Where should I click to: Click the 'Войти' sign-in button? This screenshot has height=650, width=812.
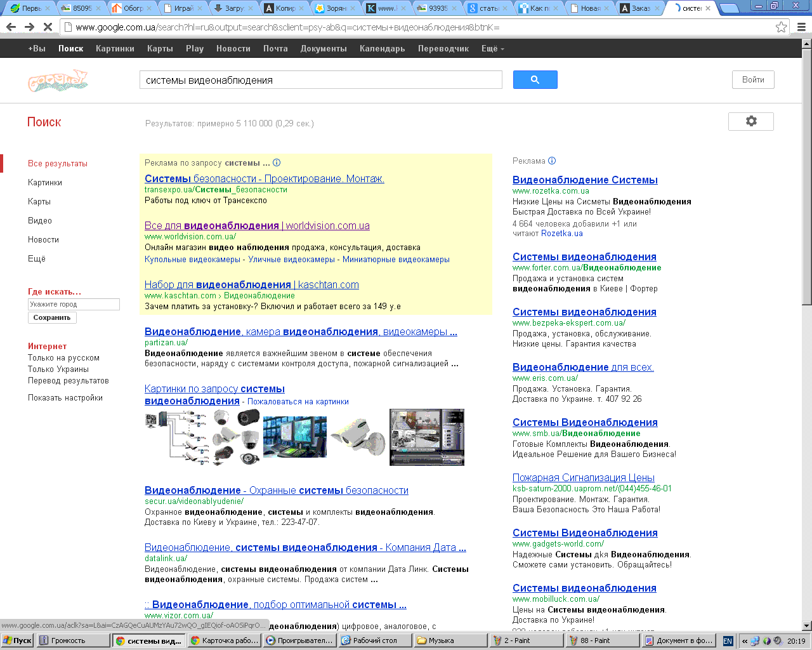coord(753,79)
